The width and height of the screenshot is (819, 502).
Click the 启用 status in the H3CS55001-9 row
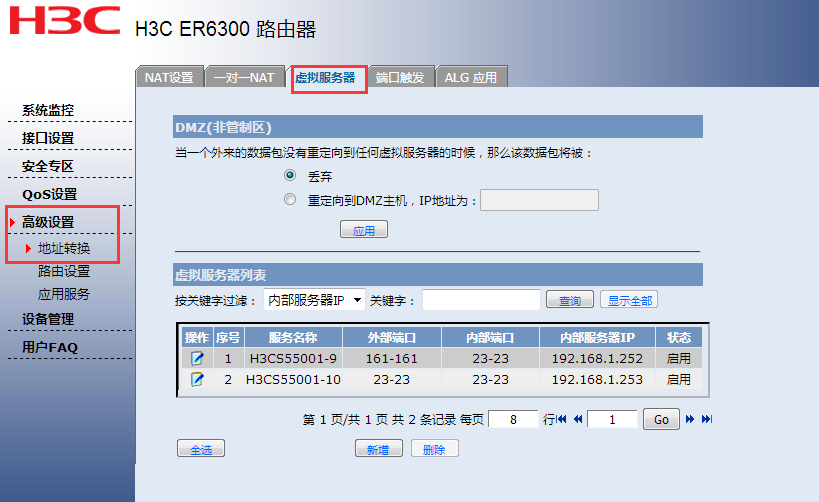(x=678, y=358)
